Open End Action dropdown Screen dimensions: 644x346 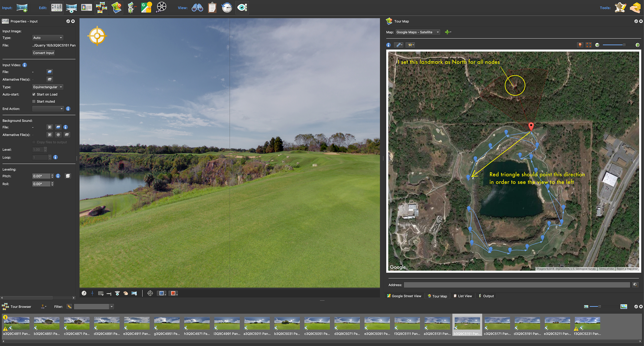click(48, 109)
